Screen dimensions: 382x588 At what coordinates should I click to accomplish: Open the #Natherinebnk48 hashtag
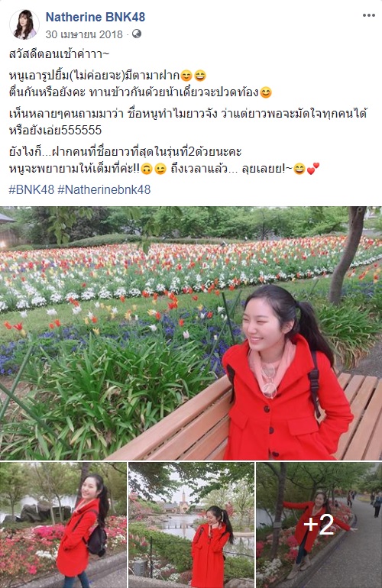pos(104,189)
